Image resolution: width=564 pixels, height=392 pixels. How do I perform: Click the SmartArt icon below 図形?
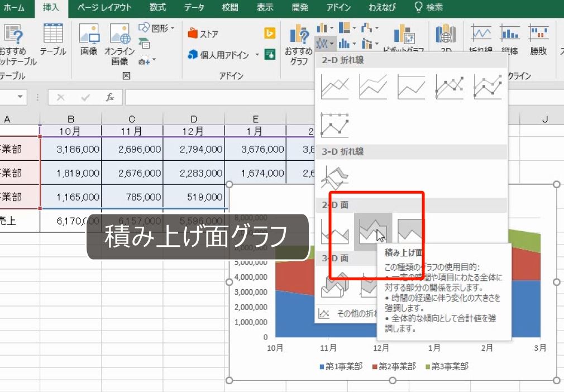click(144, 43)
